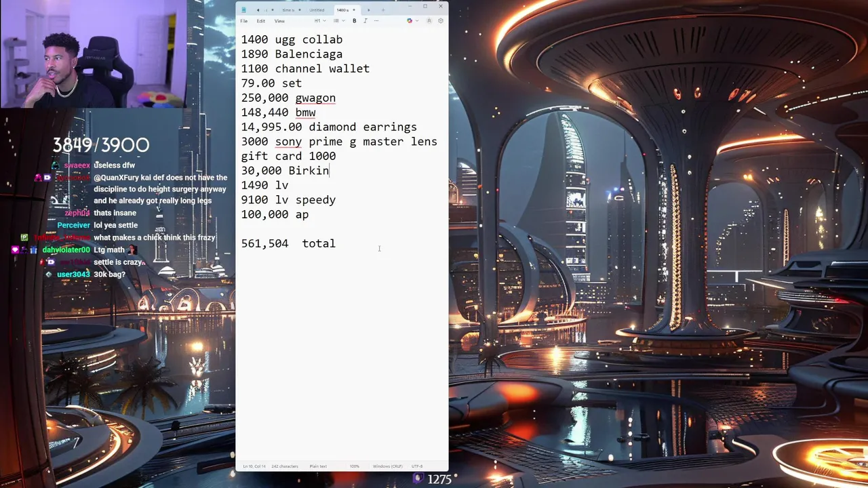This screenshot has width=868, height=488.
Task: Click chat username 'user3043'
Action: [73, 274]
